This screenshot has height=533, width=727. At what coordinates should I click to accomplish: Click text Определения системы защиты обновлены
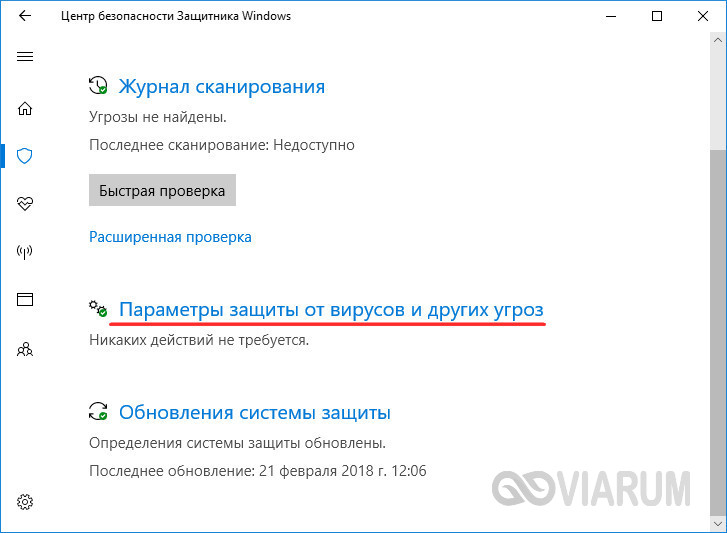coord(237,443)
